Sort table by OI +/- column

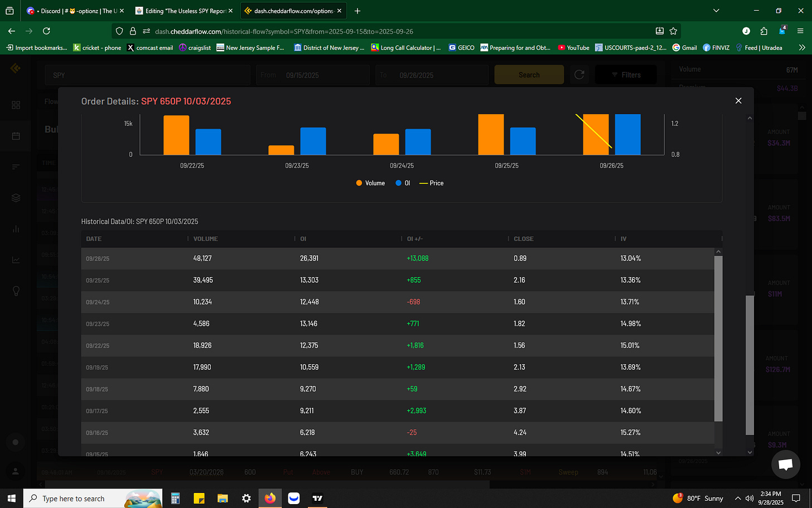415,239
